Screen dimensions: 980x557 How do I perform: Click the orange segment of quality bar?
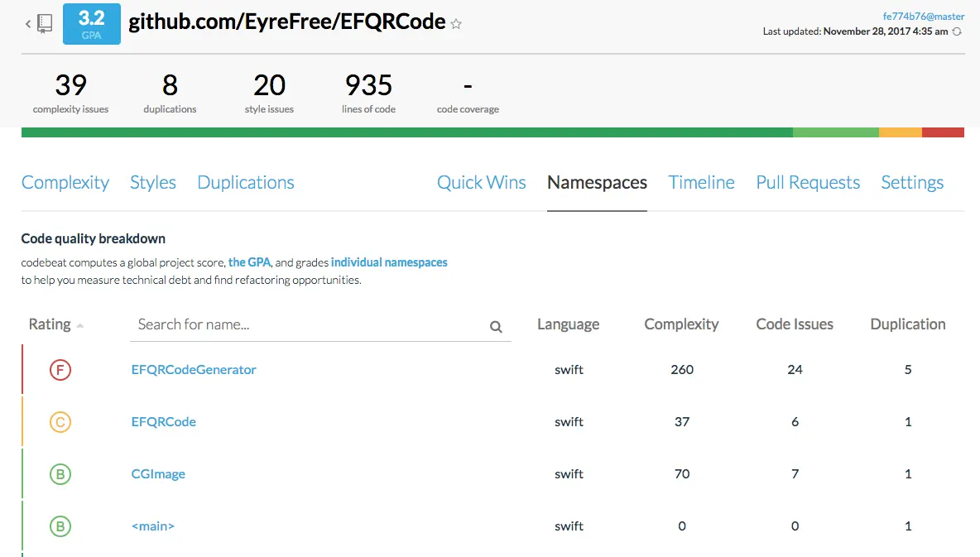(x=900, y=132)
